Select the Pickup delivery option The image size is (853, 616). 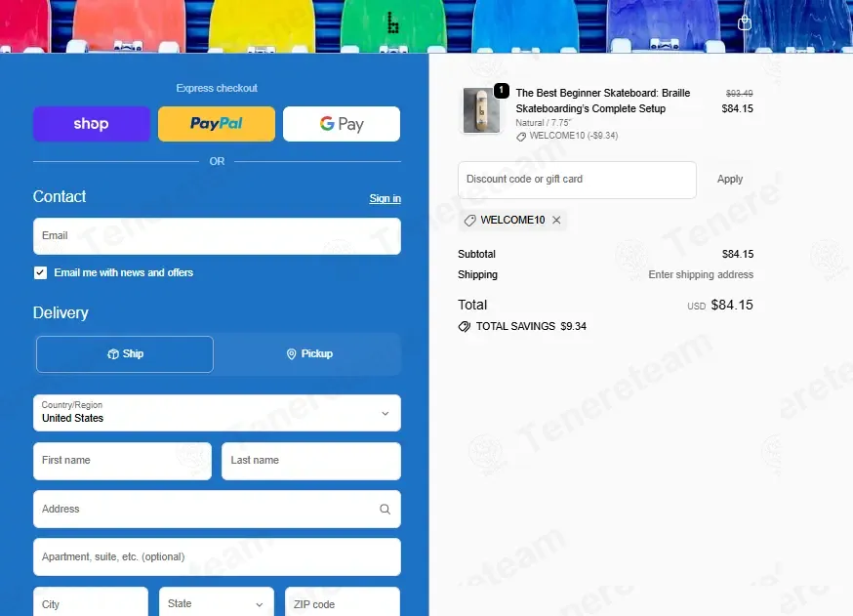pos(309,354)
